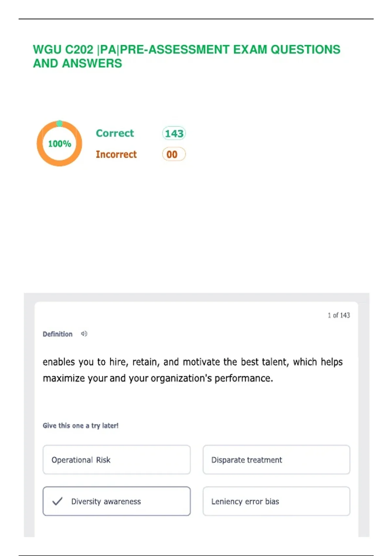Viewport: 392px width, 556px height.
Task: Click the Definition label
Action: coord(57,334)
